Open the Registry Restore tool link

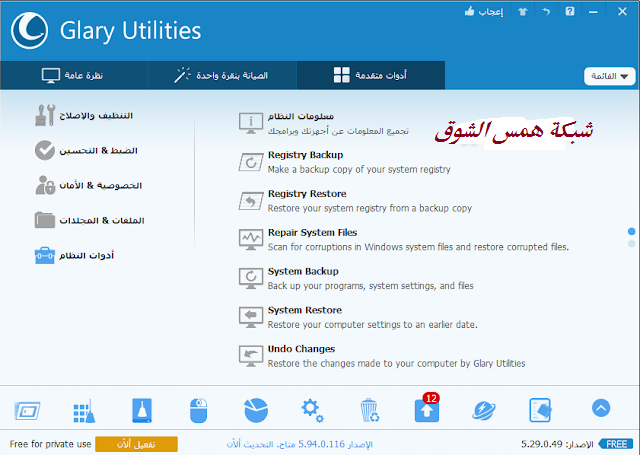[x=307, y=194]
